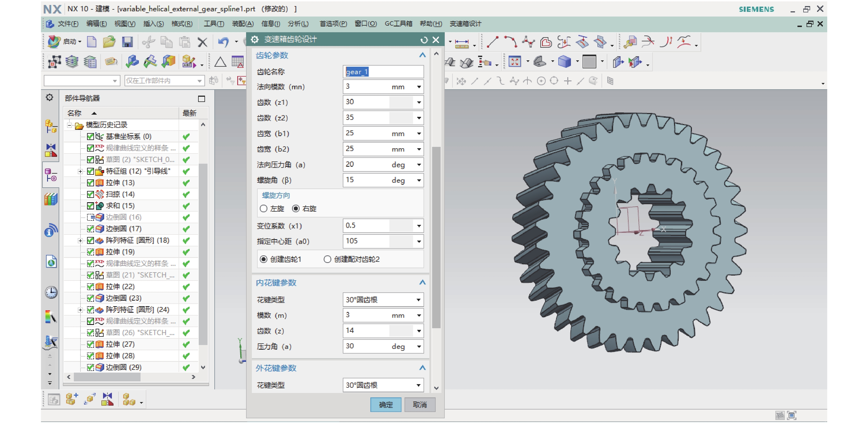Uncheck the 拉伸 (13) feature checkbox
This screenshot has height=423, width=868.
pos(90,183)
